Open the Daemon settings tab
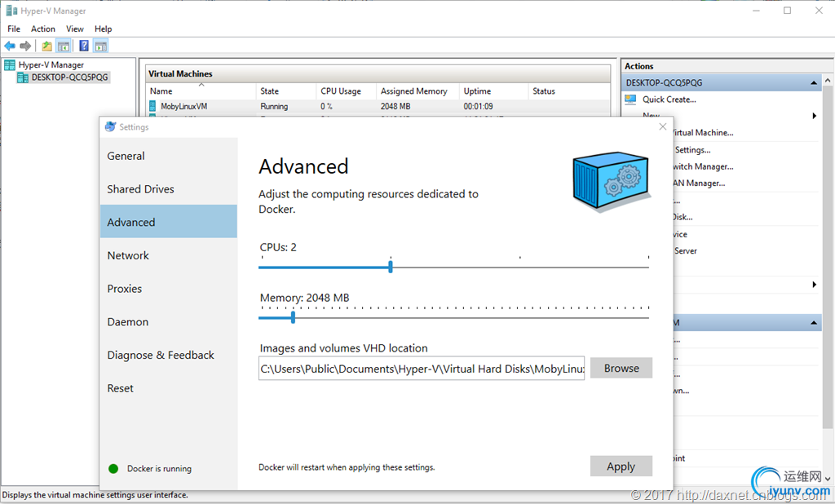The height and width of the screenshot is (504, 835). [x=168, y=322]
